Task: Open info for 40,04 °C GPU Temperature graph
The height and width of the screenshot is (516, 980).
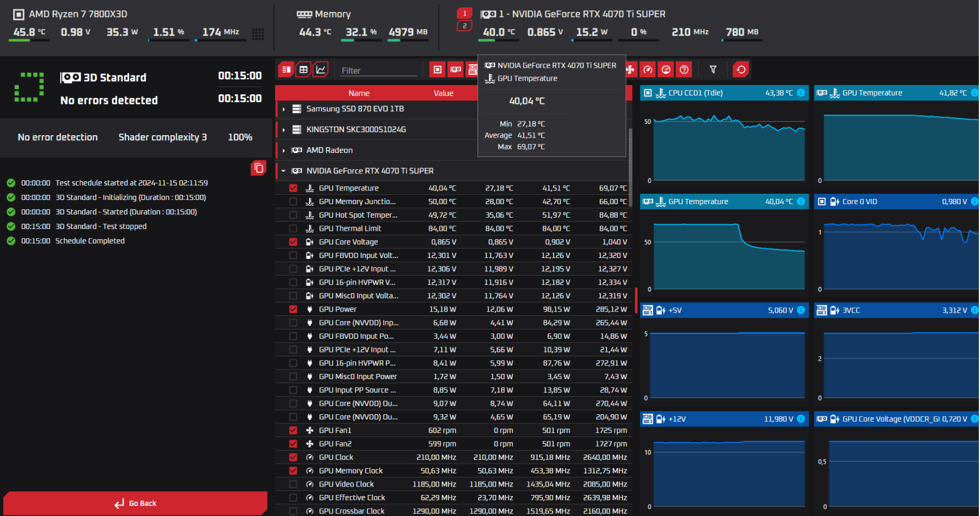Action: (x=801, y=201)
